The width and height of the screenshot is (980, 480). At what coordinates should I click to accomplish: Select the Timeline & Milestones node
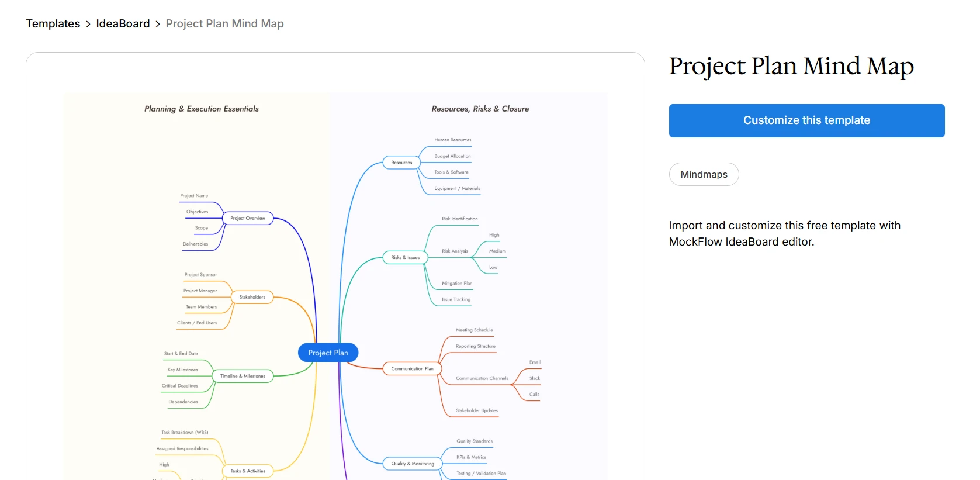[x=243, y=376]
